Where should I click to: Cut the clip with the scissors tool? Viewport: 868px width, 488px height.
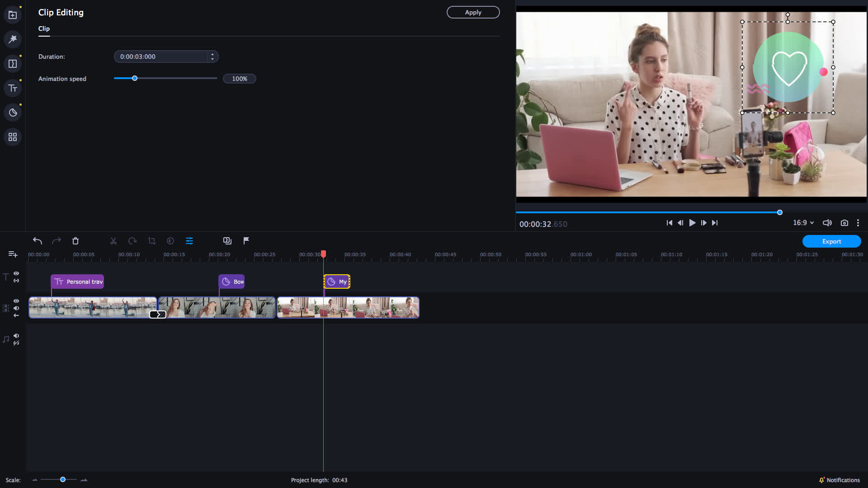pos(113,240)
